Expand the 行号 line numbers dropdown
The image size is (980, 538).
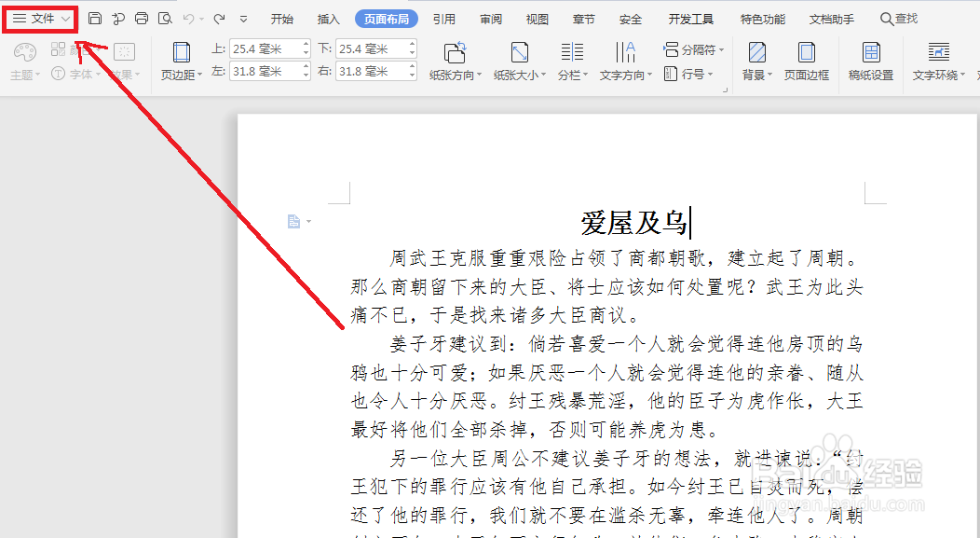[695, 74]
